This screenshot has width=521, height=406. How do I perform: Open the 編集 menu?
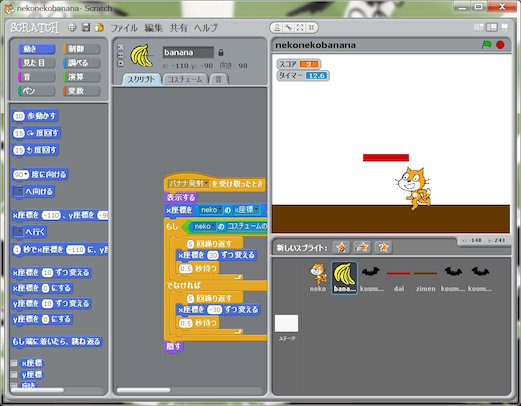click(x=153, y=28)
